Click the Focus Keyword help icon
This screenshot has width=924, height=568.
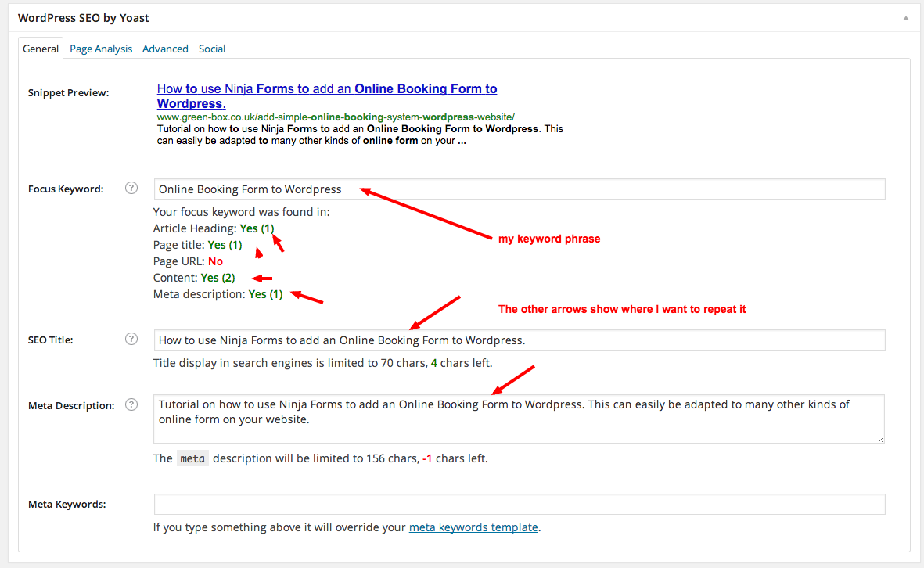coord(131,189)
